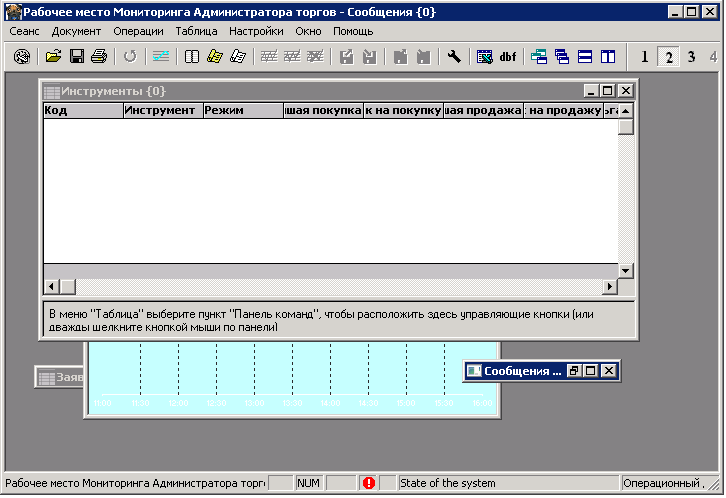Click the floppy disk save icon
The image size is (726, 498).
pyautogui.click(x=76, y=56)
